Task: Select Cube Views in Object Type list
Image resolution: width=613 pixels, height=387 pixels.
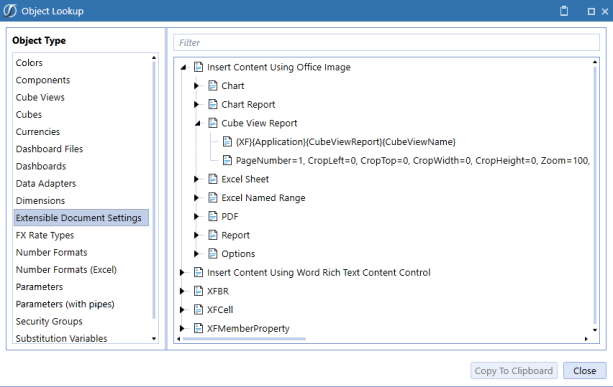Action: [40, 97]
